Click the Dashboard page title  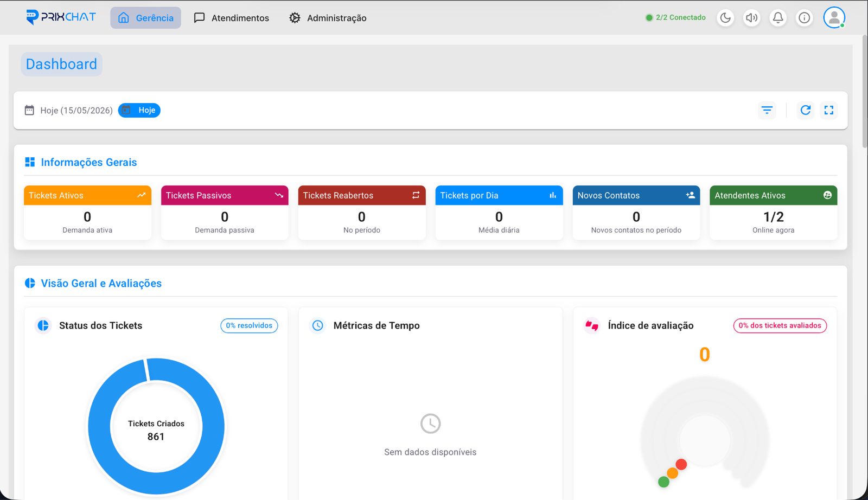(x=61, y=64)
